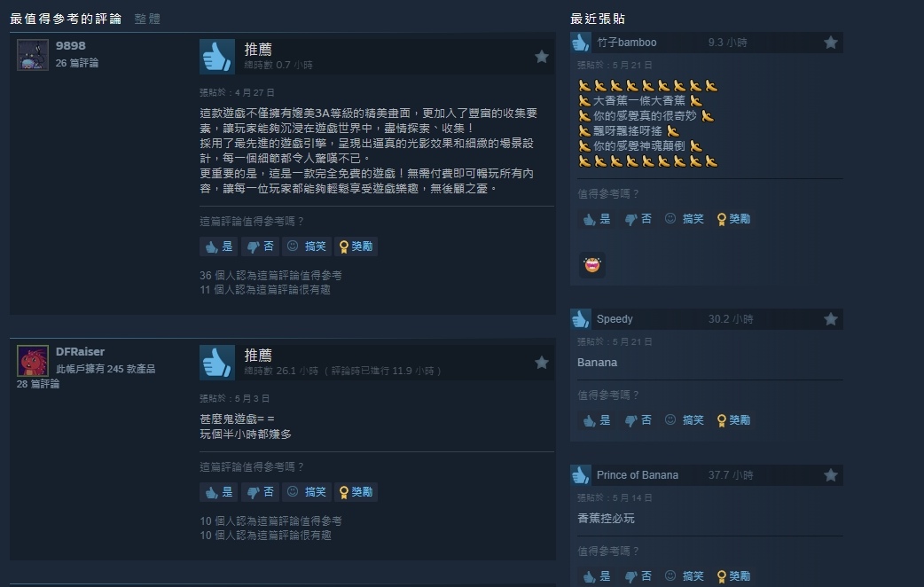Click the laughing emoji award under 竹子bamboo's review
Viewport: 924px width, 587px height.
point(592,265)
